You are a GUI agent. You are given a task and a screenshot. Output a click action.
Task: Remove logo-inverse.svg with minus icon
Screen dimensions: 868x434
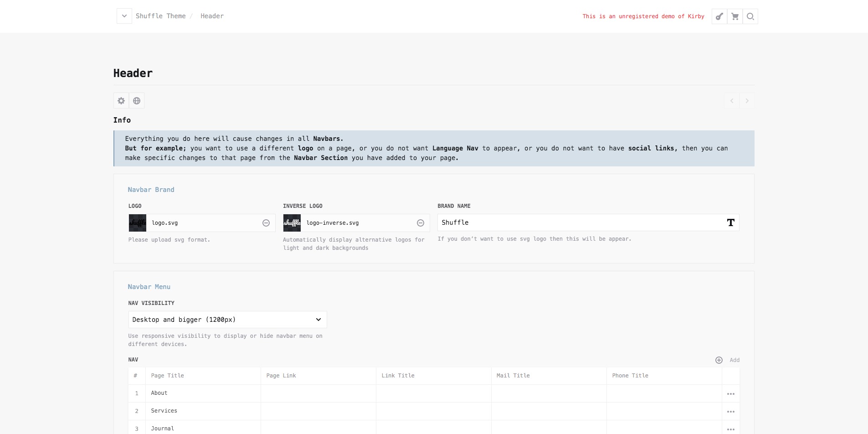click(421, 223)
